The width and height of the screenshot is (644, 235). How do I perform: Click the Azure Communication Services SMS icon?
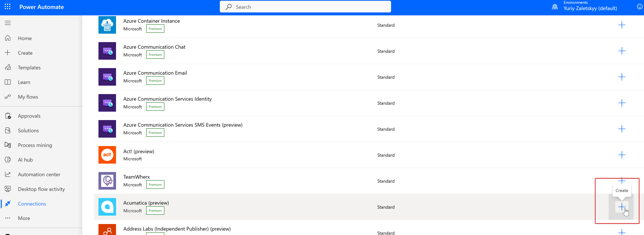point(107,129)
